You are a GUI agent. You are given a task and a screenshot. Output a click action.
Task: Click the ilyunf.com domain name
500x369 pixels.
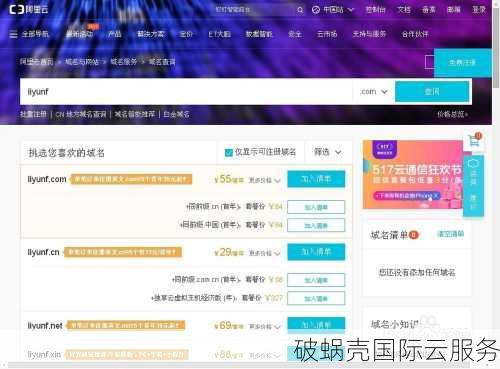[47, 179]
